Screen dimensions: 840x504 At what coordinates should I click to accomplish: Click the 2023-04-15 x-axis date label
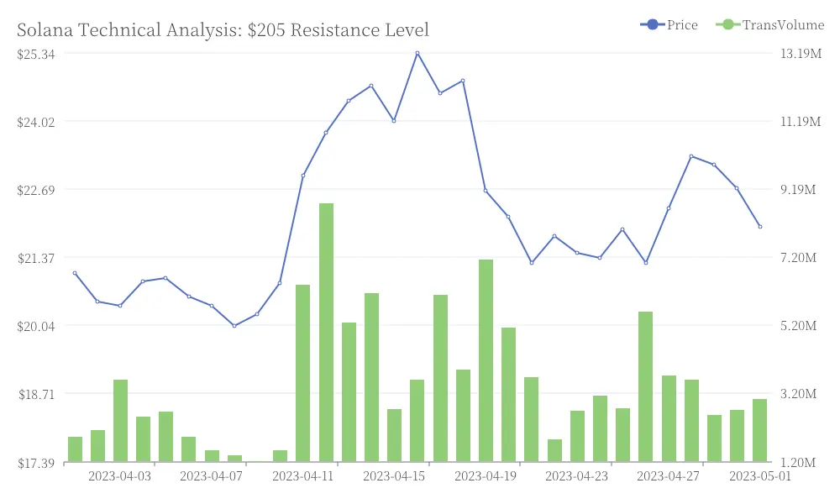click(394, 476)
